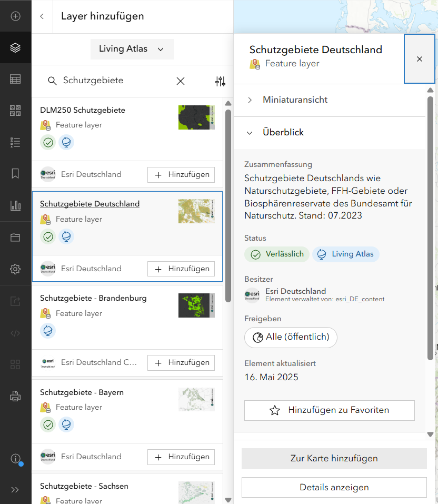
Task: Open the Bookmarks icon
Action: [x=15, y=174]
